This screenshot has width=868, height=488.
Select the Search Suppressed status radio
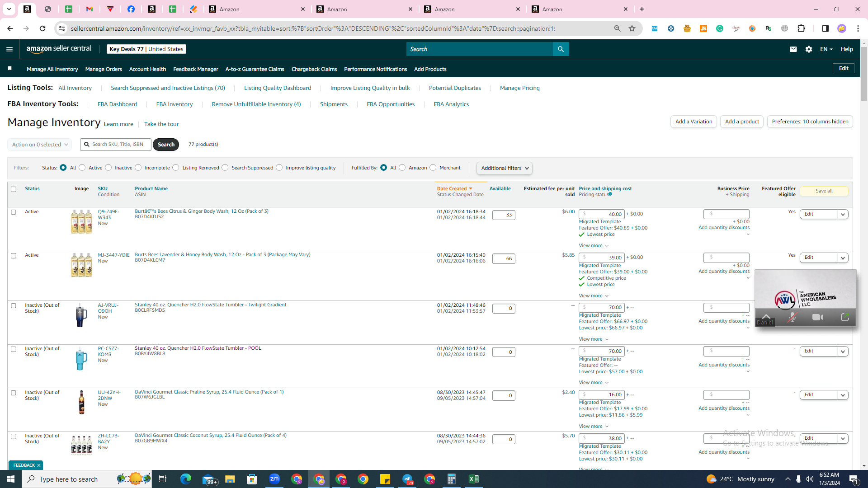click(x=225, y=168)
